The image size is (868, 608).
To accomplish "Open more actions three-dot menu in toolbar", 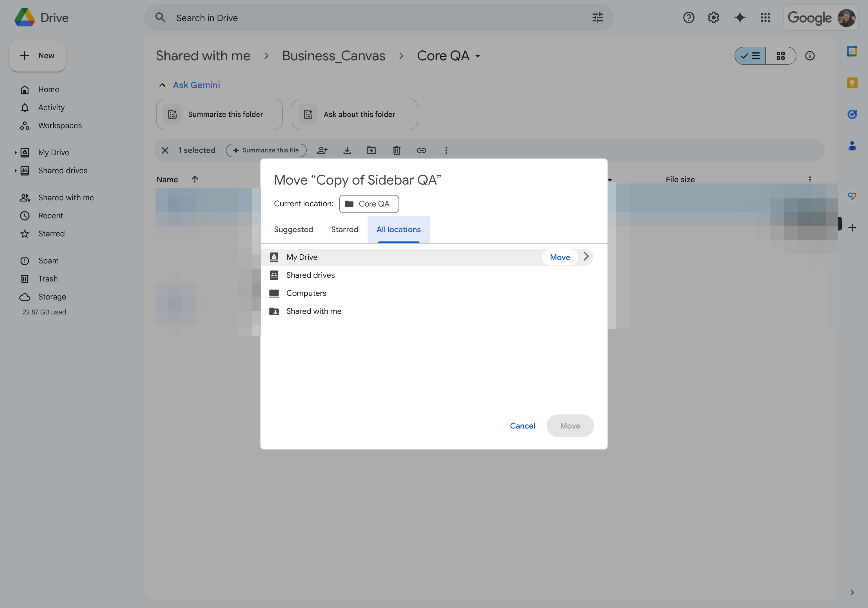I will tap(446, 150).
